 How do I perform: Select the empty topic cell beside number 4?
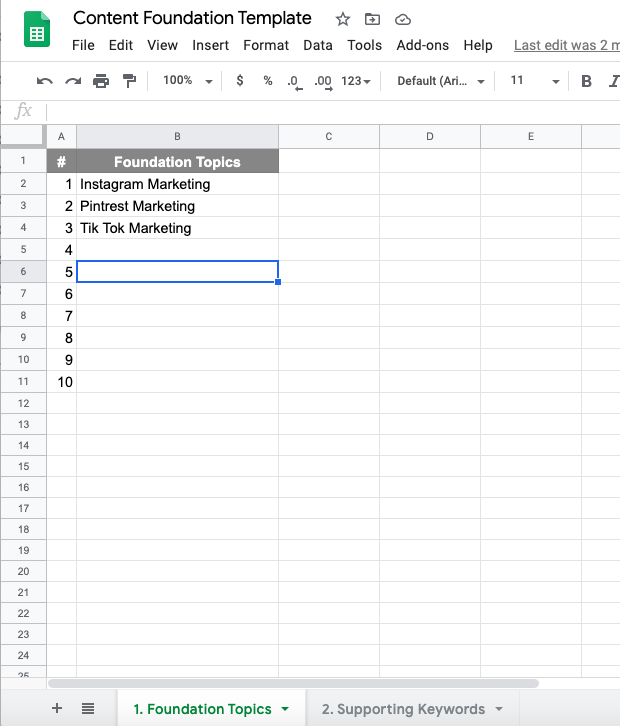coord(177,250)
